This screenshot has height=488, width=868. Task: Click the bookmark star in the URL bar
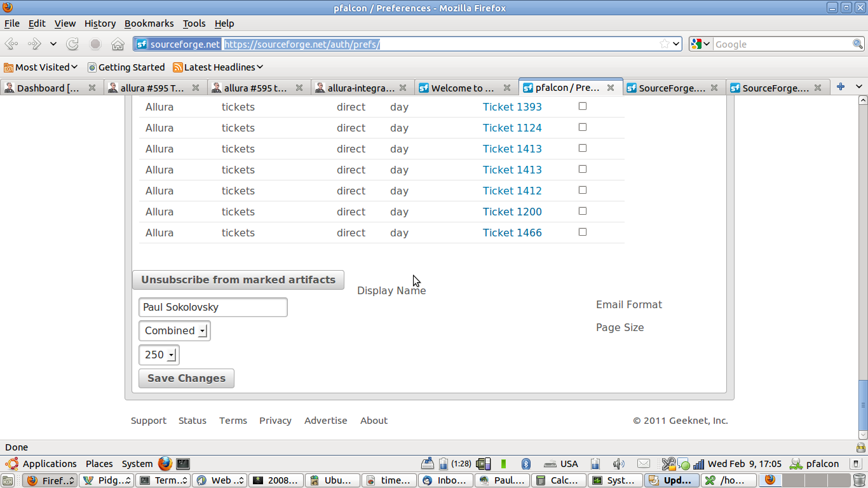coord(664,44)
